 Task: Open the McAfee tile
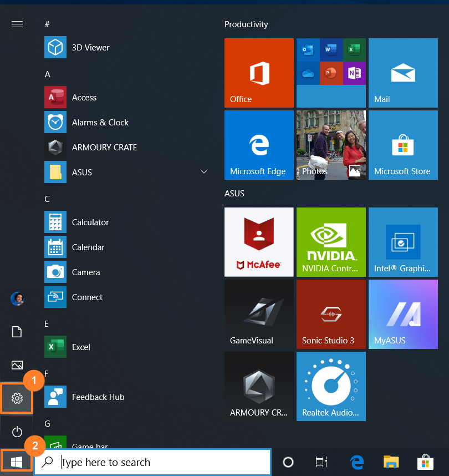coord(259,242)
